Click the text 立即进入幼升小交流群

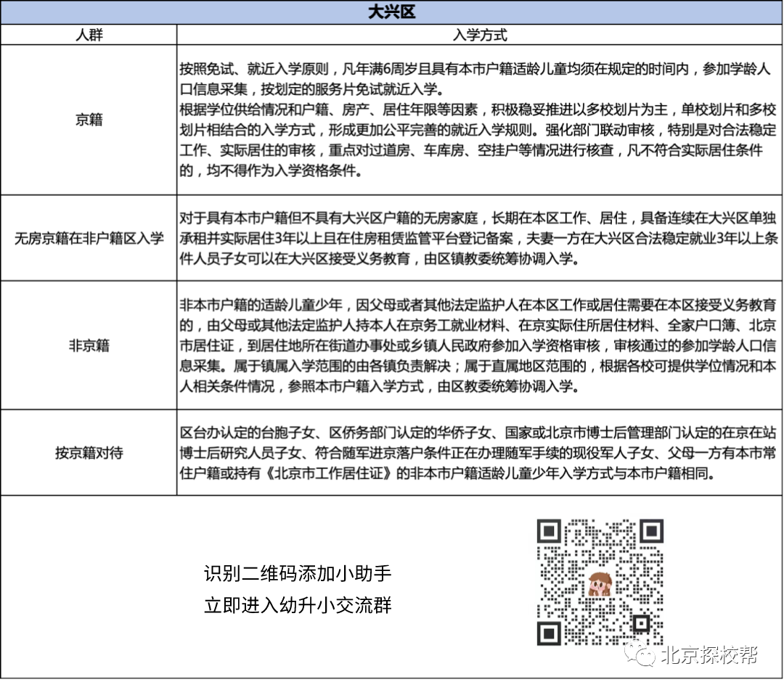pyautogui.click(x=298, y=605)
